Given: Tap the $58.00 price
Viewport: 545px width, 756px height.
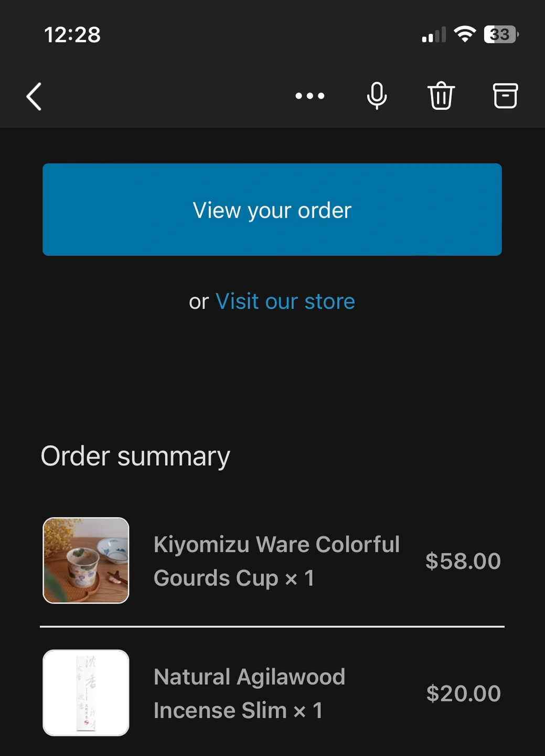Looking at the screenshot, I should coord(463,561).
